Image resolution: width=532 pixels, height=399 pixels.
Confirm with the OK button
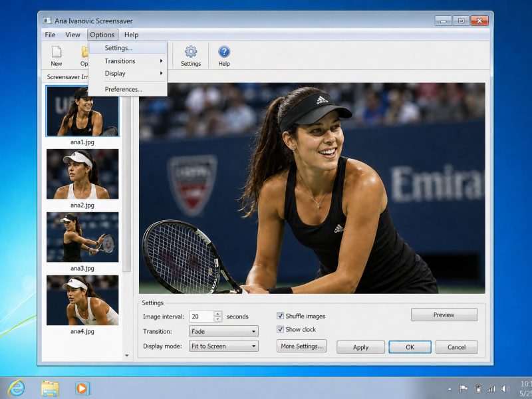[410, 347]
